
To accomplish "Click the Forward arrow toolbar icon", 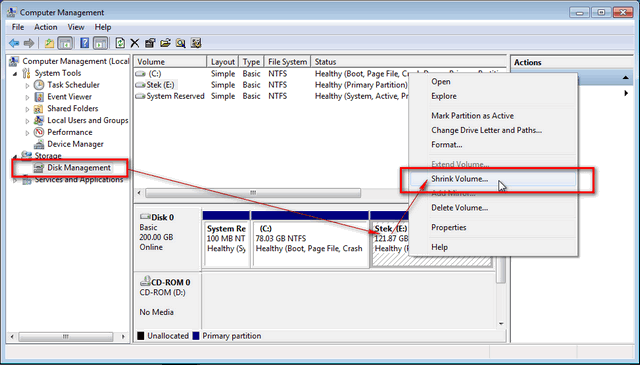I will click(x=29, y=43).
